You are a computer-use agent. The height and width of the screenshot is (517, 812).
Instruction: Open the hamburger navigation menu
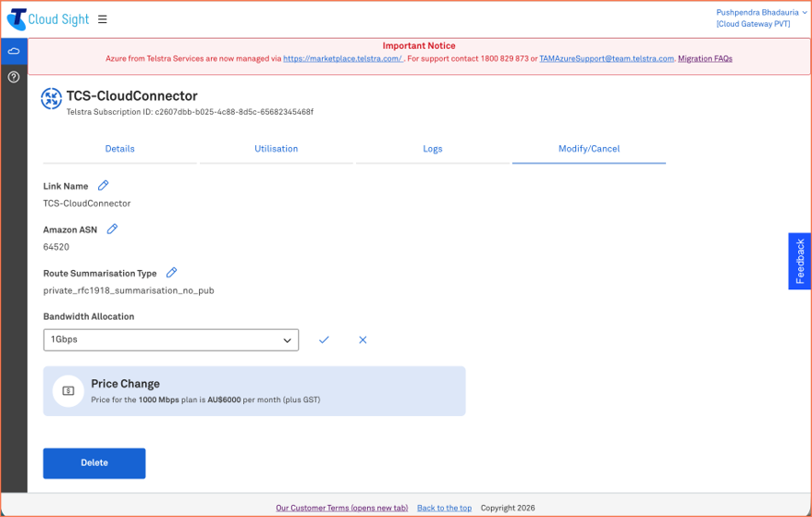coord(103,19)
